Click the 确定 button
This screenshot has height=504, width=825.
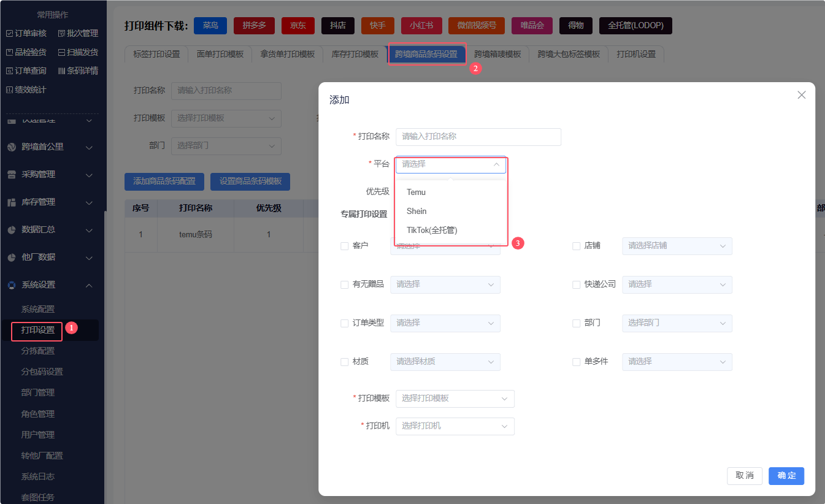click(786, 476)
